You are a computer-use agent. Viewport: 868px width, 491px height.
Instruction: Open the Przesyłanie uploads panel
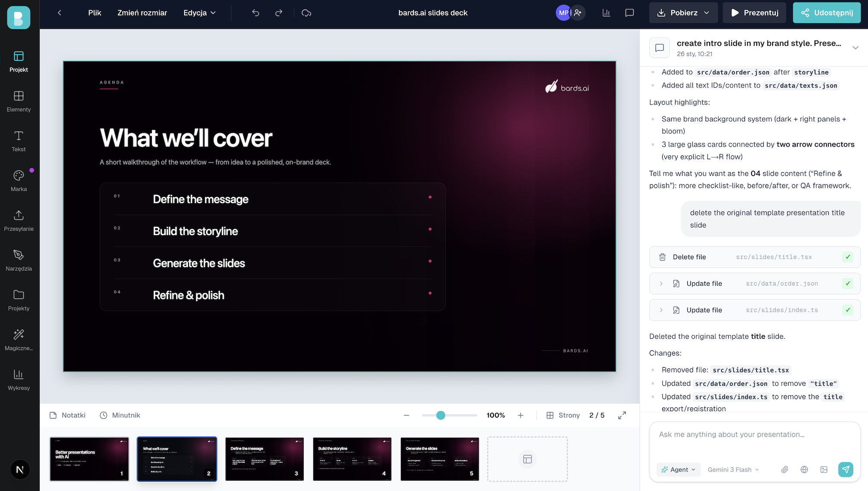(x=19, y=220)
